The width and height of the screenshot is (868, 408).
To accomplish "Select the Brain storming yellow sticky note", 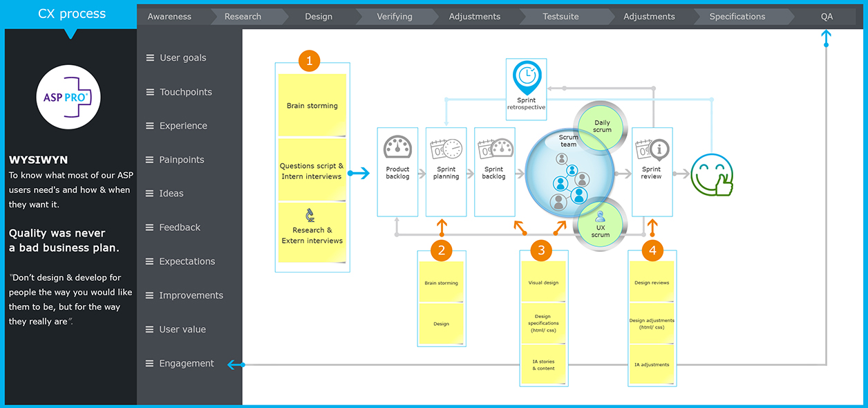I will 312,106.
